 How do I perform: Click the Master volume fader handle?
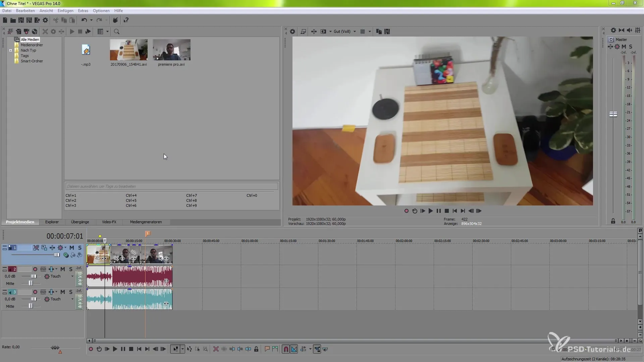pos(613,114)
